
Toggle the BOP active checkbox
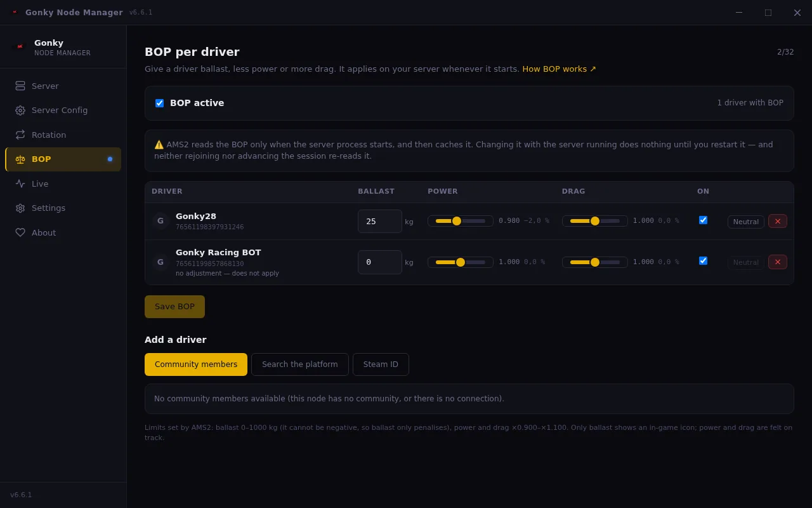159,103
